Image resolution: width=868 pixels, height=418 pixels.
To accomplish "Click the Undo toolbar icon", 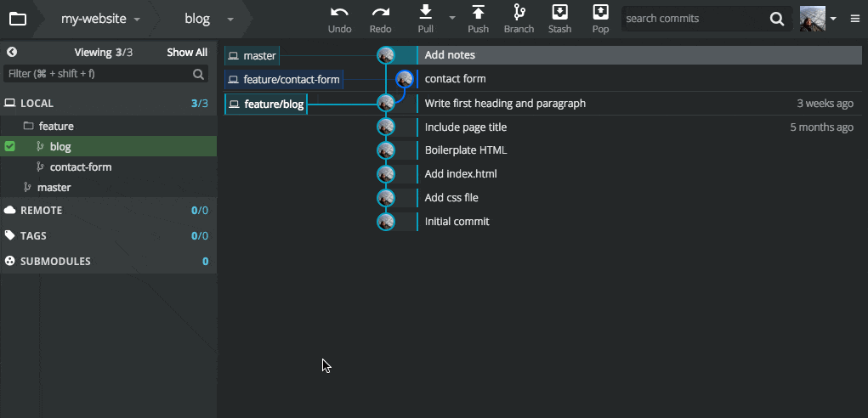I will (339, 12).
